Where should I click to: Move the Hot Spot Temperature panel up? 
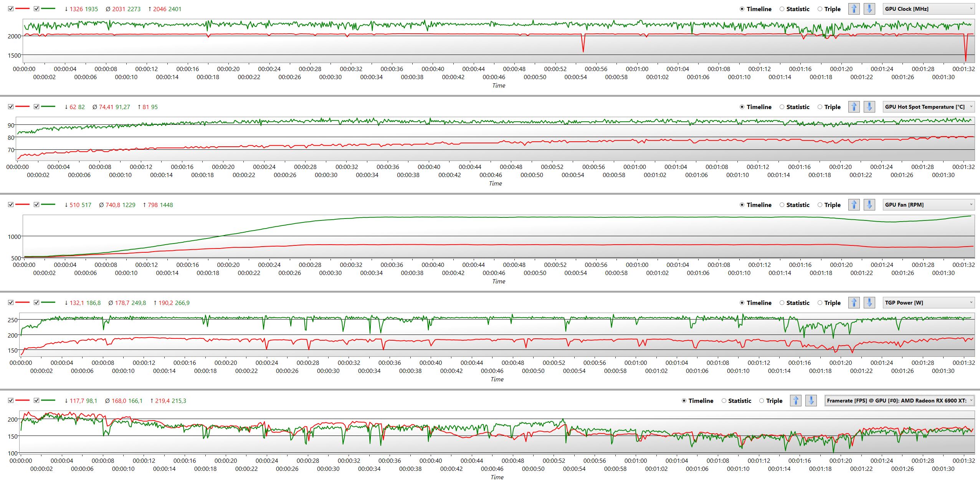854,107
